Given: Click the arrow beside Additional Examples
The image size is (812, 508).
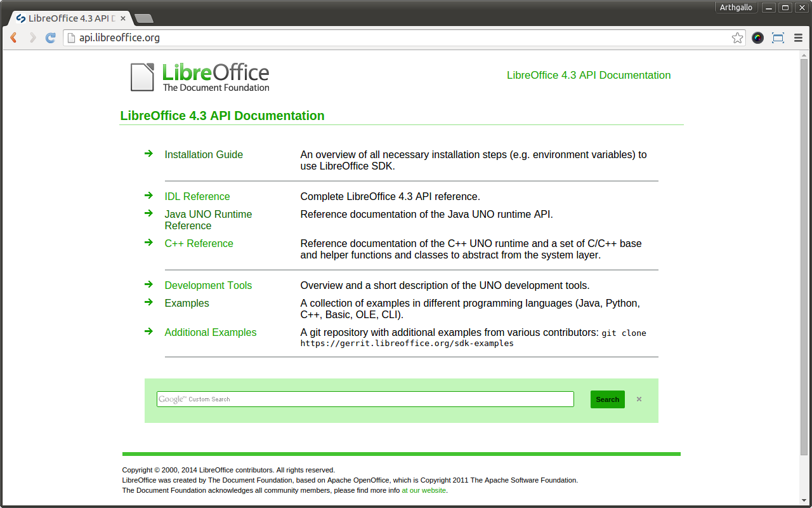Looking at the screenshot, I should 148,331.
